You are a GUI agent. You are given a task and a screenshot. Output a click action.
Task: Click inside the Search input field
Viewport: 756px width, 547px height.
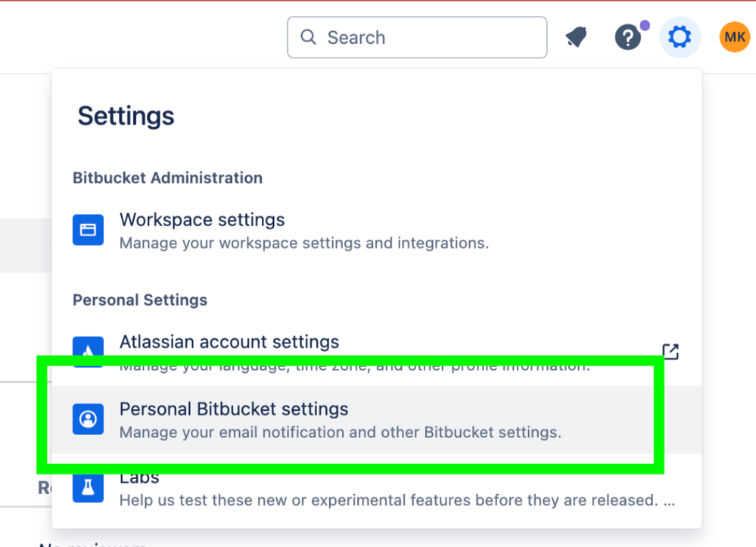pos(417,38)
